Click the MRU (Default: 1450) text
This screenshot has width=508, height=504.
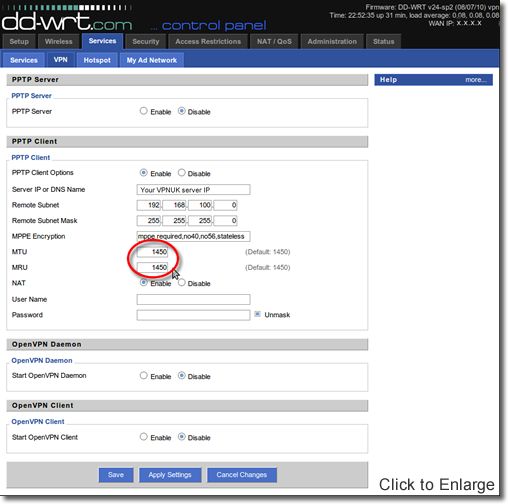pyautogui.click(x=268, y=267)
